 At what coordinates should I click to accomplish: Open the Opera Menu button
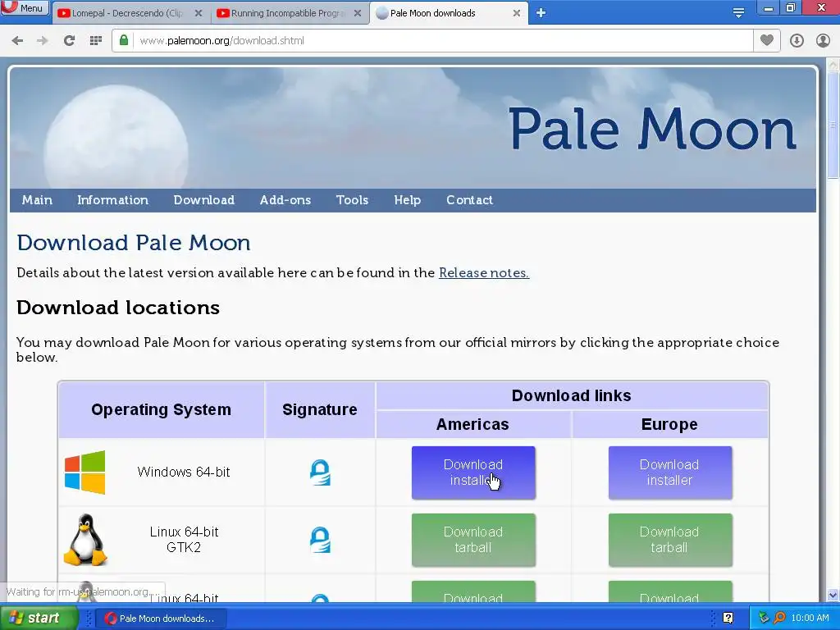(25, 8)
